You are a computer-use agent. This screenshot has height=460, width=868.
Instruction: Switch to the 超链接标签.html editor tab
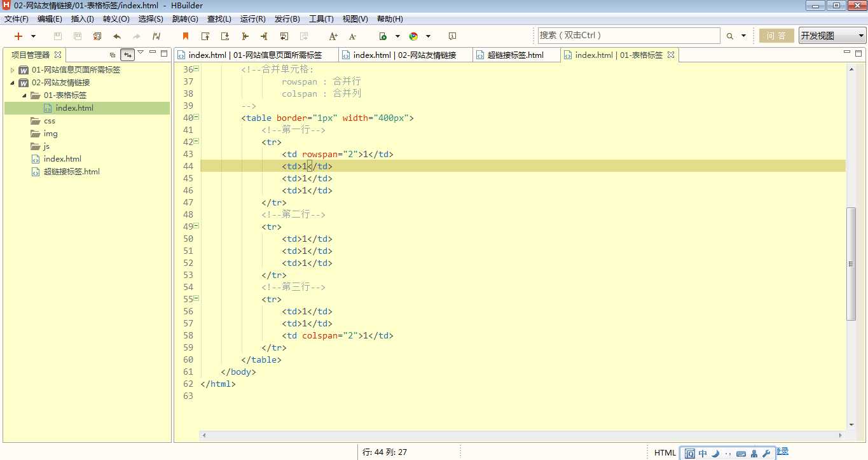click(516, 55)
